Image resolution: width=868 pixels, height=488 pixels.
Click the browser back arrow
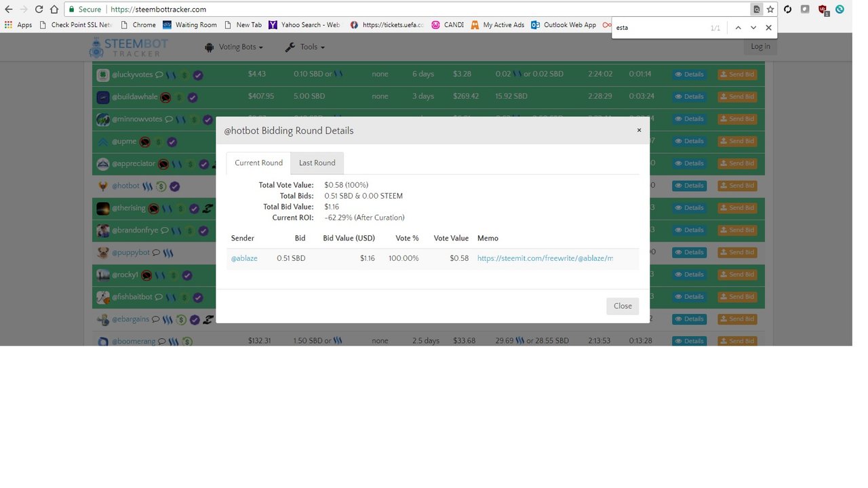point(8,9)
